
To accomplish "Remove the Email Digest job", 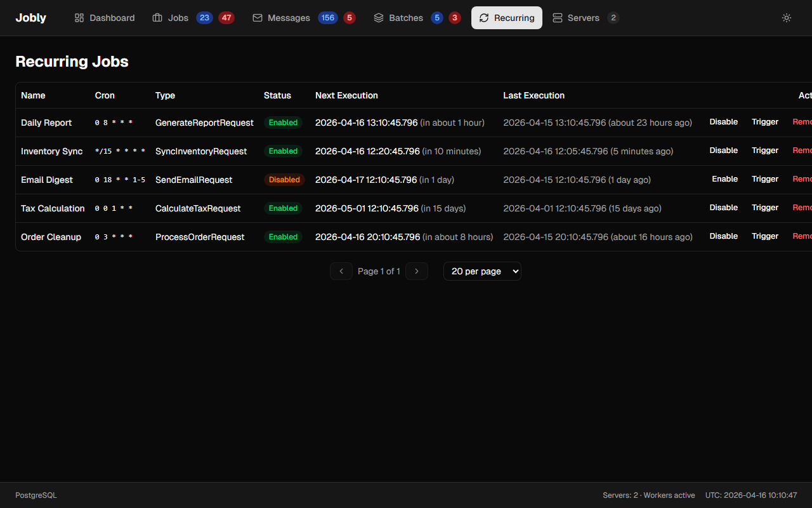I will click(x=802, y=179).
